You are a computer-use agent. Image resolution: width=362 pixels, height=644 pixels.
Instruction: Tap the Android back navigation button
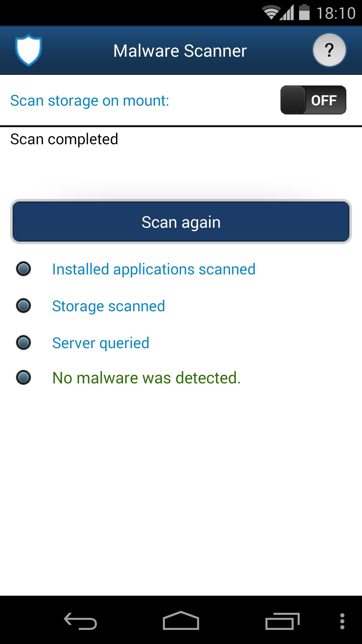coord(80,621)
